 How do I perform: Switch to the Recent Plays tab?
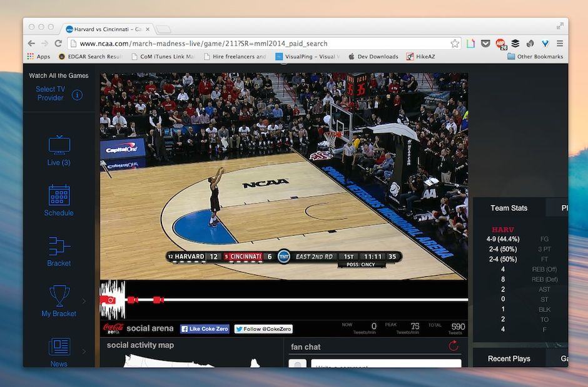(509, 358)
